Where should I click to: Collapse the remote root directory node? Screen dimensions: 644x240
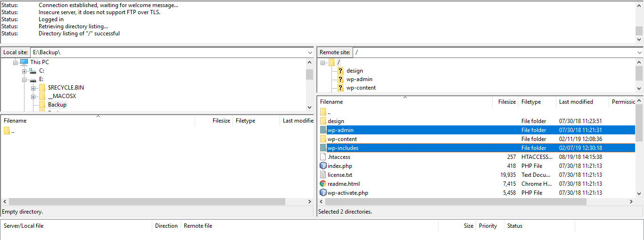(322, 62)
